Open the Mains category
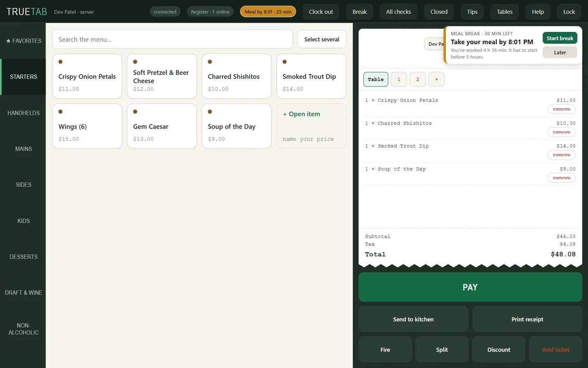The height and width of the screenshot is (368, 588). (23, 149)
